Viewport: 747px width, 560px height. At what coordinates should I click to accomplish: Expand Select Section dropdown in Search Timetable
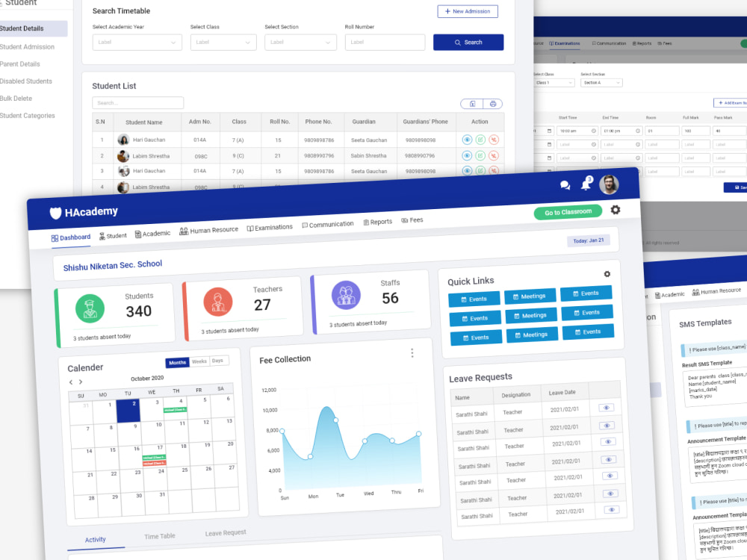tap(300, 43)
